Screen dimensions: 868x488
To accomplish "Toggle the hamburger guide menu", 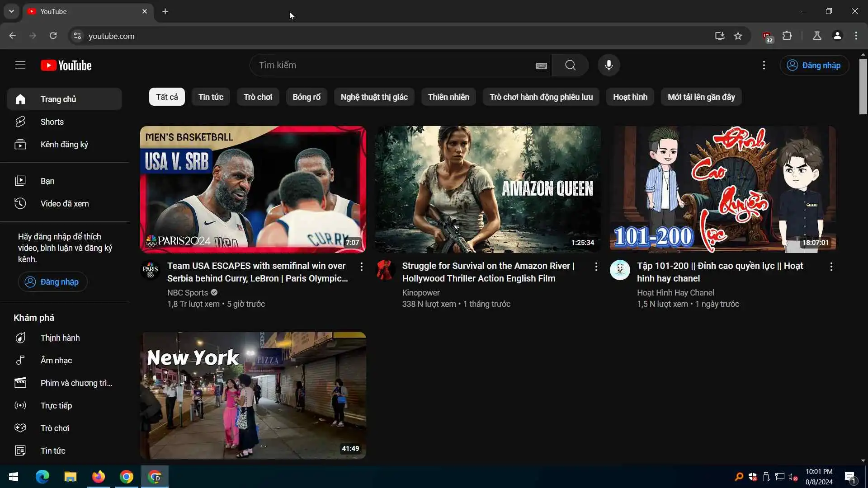I will (20, 65).
